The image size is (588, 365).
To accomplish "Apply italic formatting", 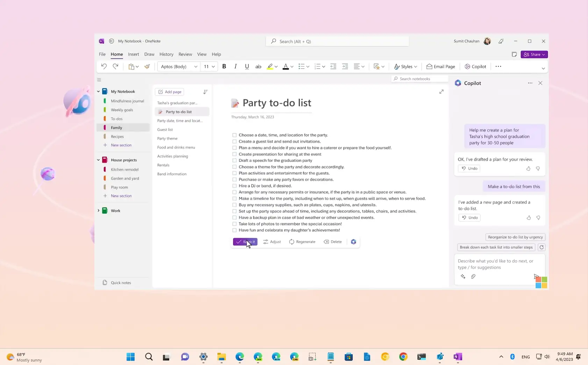I will (236, 66).
